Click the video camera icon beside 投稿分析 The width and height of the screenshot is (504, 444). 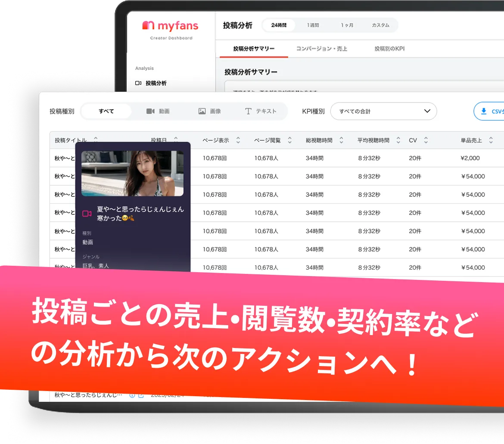138,83
